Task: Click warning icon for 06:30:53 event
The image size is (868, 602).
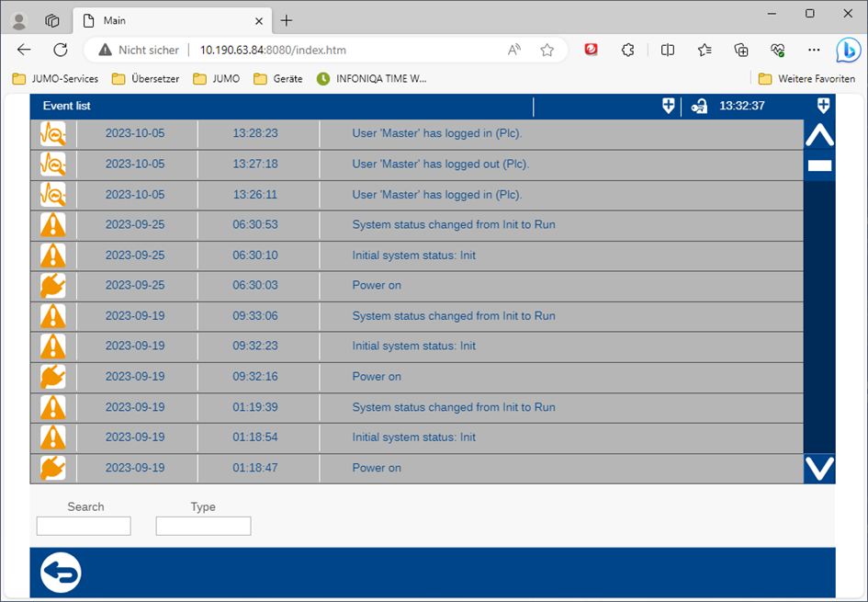Action: pyautogui.click(x=53, y=225)
